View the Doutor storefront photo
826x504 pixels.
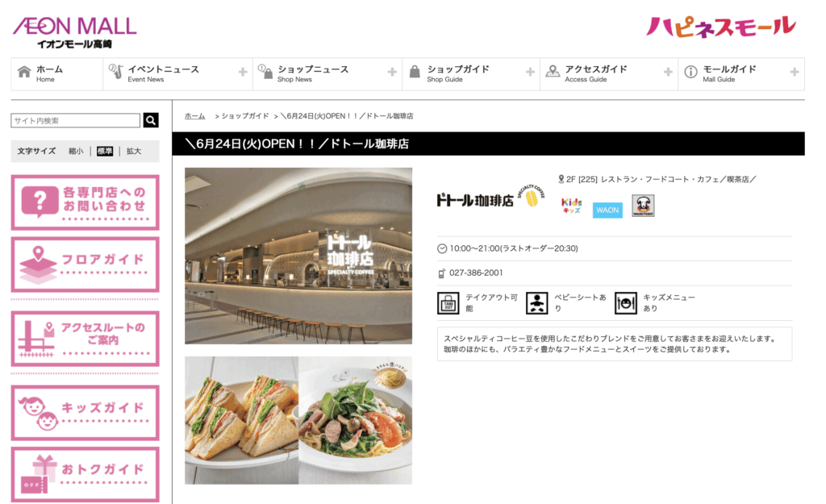coord(298,256)
